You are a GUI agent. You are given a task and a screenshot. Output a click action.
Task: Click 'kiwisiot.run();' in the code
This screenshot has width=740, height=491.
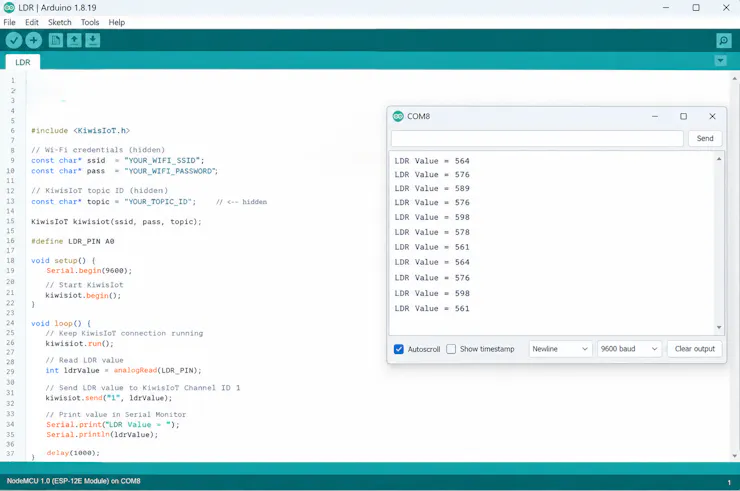80,344
